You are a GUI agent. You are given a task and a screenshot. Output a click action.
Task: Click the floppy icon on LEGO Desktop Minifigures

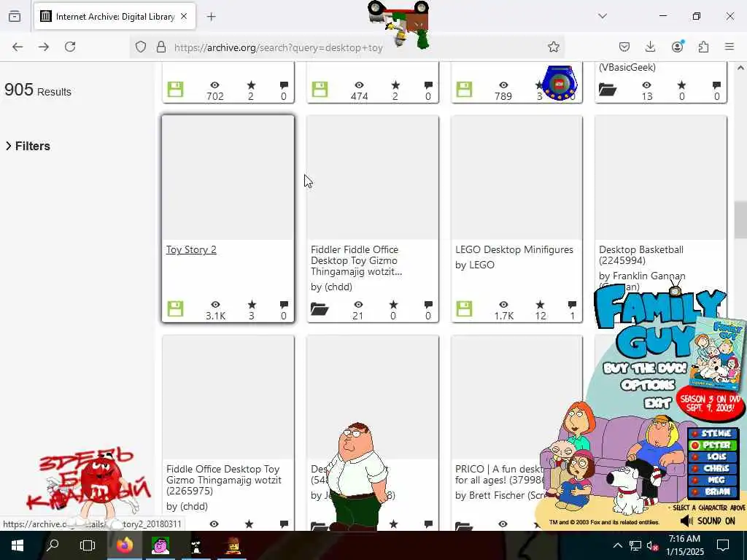[464, 308]
